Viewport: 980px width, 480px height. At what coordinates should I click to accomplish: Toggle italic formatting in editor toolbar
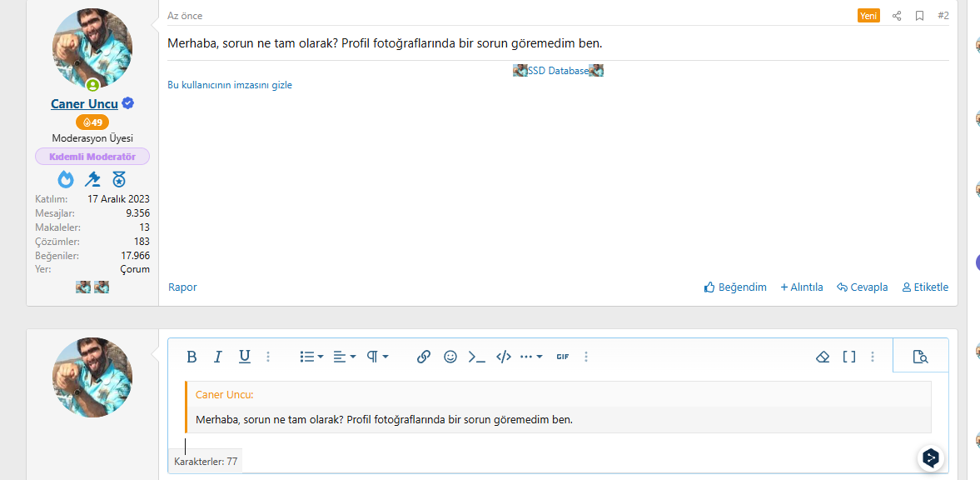(217, 357)
